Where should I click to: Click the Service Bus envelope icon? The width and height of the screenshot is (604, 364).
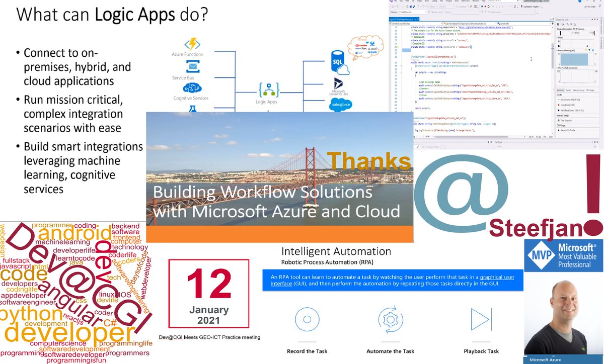[194, 67]
